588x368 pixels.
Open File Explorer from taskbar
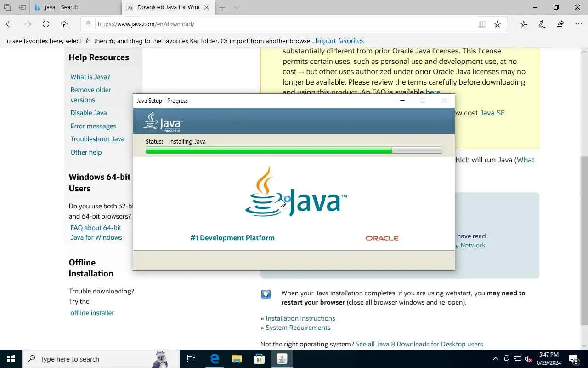coord(237,359)
